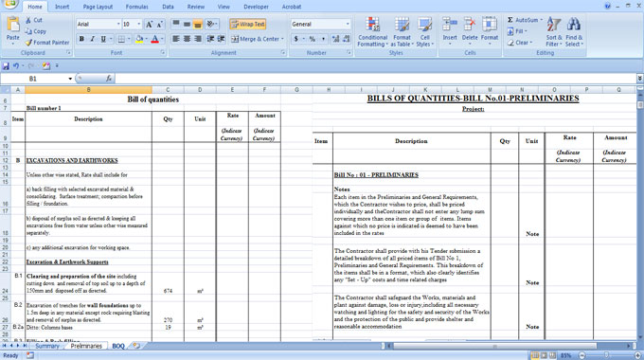Image resolution: width=644 pixels, height=360 pixels.
Task: Apply percent style format
Action: (313, 39)
